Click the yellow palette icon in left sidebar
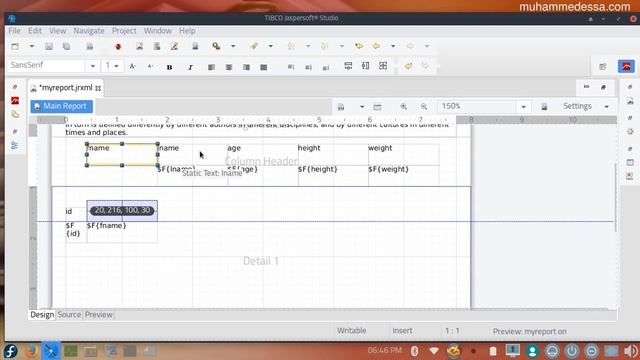 pos(15,115)
